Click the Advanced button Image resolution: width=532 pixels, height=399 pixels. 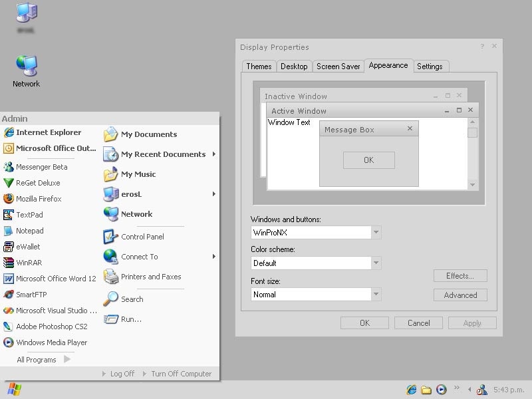pos(460,295)
